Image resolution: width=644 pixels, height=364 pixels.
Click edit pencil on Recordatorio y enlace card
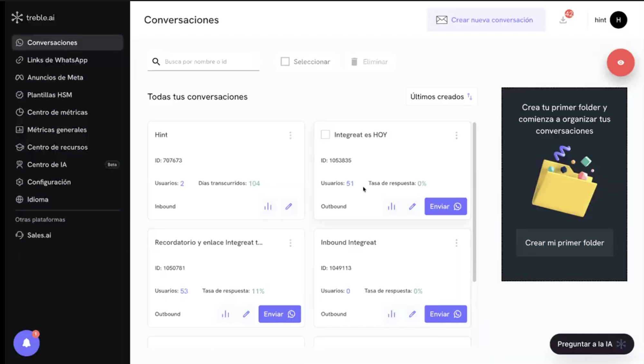[x=246, y=314]
